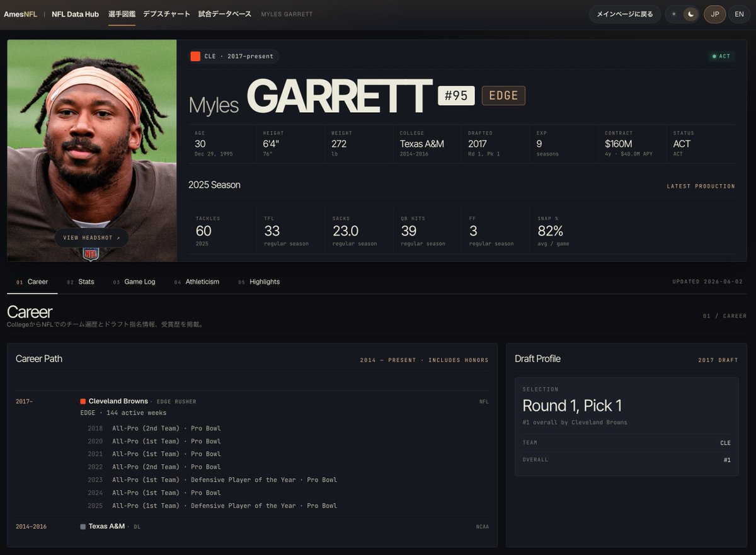756x555 pixels.
Task: Click Cleveland Browns team name in Career Path
Action: [118, 401]
